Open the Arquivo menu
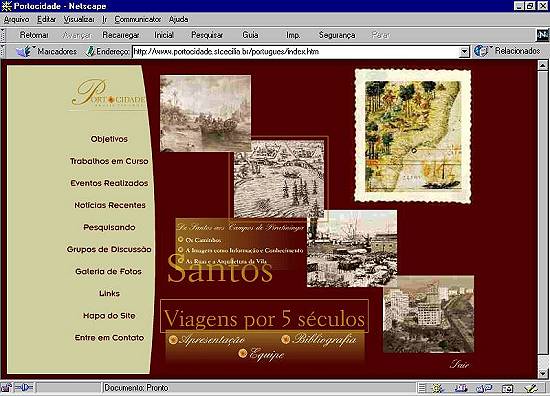This screenshot has height=396, width=550. pos(16,19)
